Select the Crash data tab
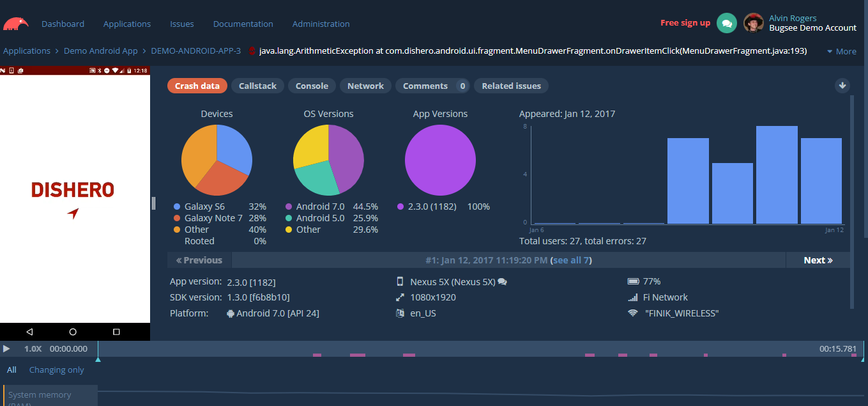The width and height of the screenshot is (868, 406). pyautogui.click(x=197, y=85)
